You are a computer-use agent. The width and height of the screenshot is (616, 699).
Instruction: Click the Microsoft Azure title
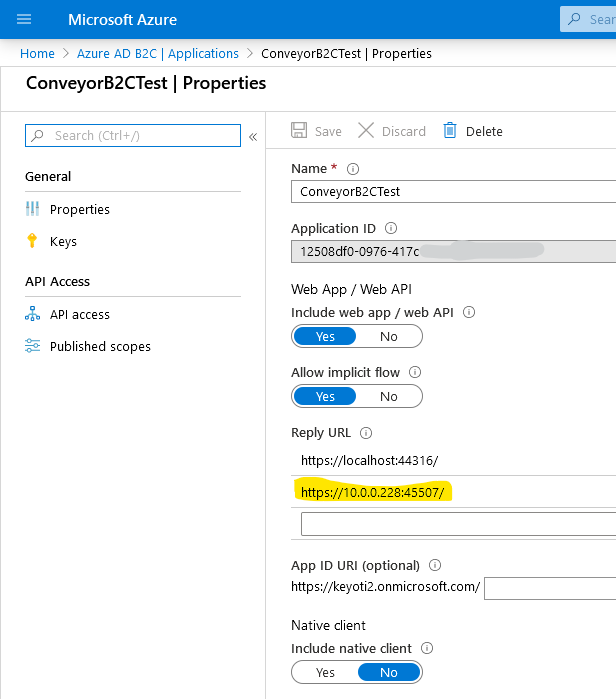click(x=123, y=20)
